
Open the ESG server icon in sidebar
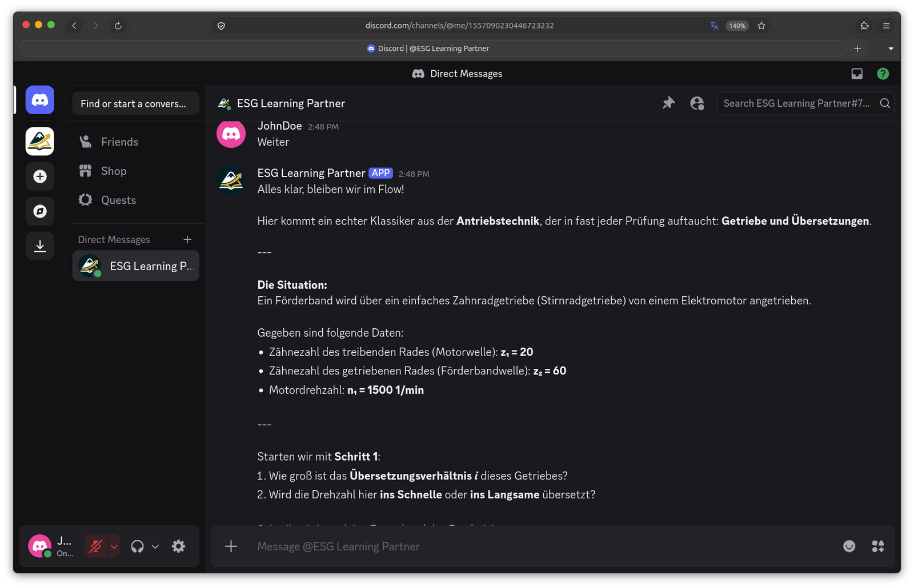39,141
